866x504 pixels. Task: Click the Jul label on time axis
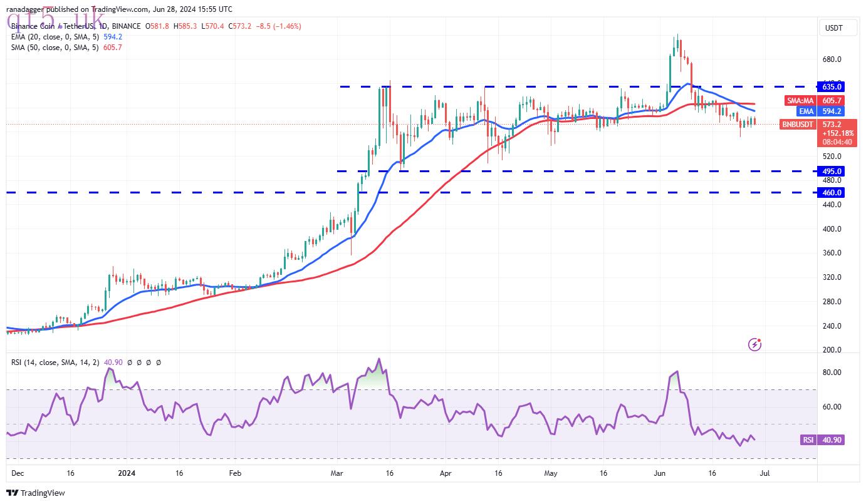pos(764,474)
